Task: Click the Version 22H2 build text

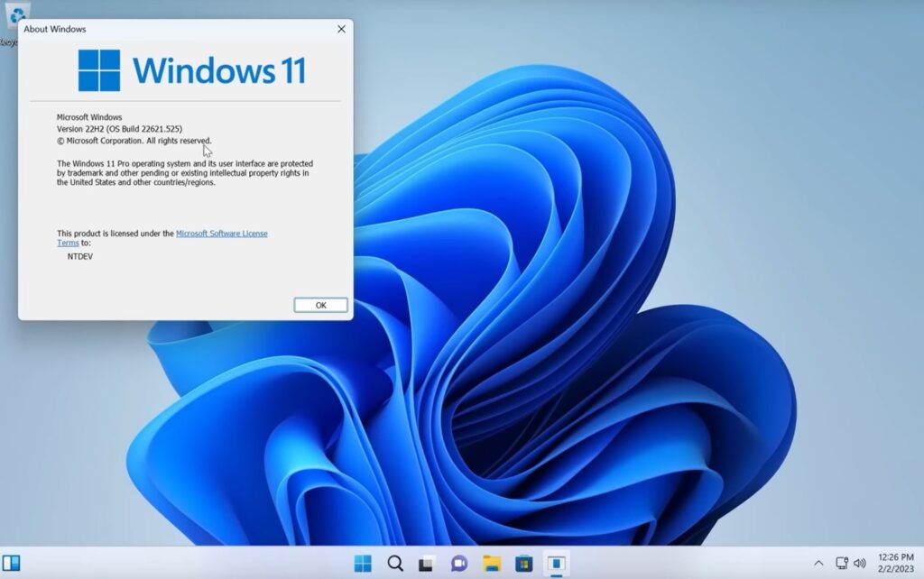Action: [119, 129]
